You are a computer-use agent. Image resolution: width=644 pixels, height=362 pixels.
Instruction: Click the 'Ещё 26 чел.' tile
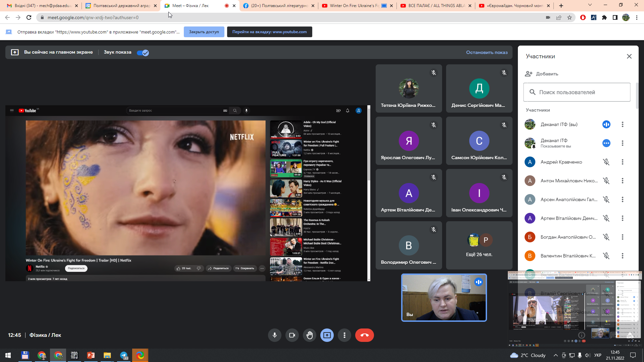click(479, 245)
